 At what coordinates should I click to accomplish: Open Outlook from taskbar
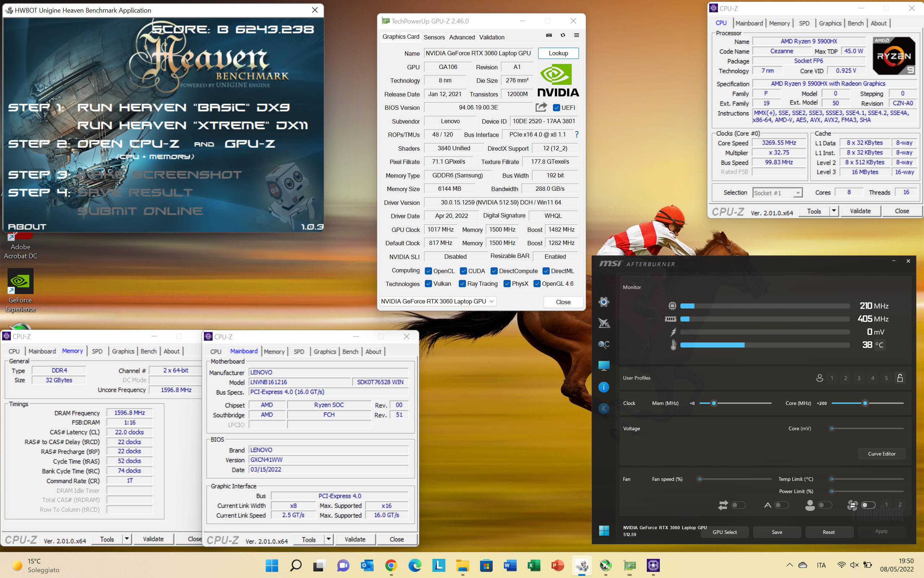[x=367, y=565]
